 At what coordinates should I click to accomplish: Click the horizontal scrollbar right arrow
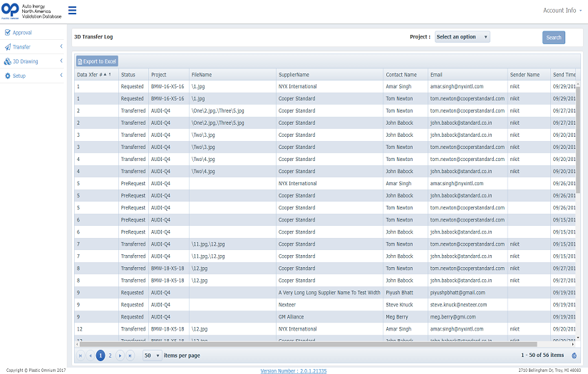click(573, 344)
